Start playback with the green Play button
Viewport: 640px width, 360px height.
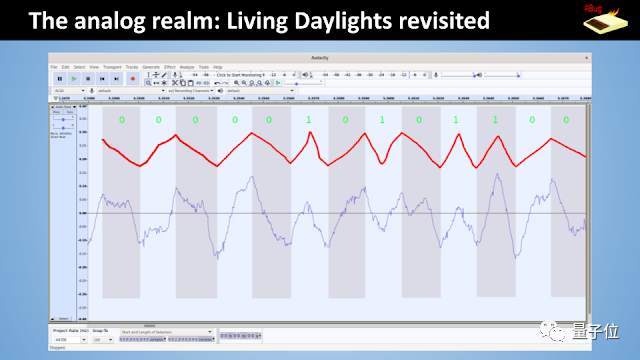pos(74,79)
